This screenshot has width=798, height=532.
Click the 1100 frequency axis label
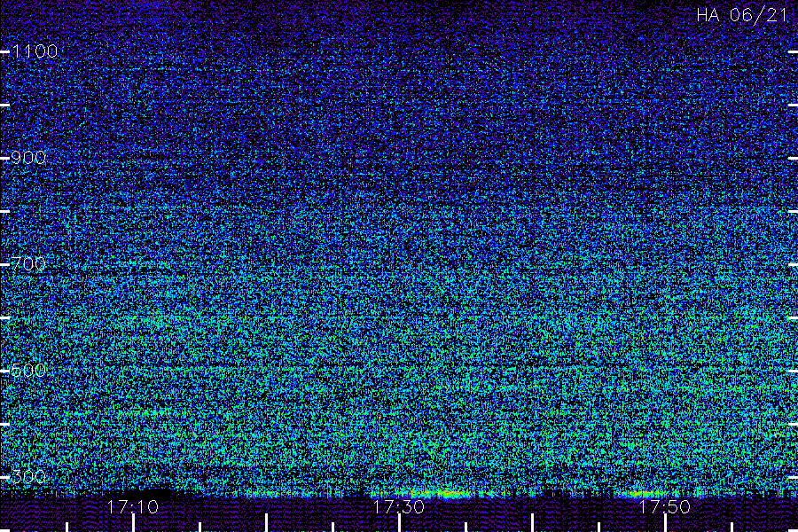[35, 51]
